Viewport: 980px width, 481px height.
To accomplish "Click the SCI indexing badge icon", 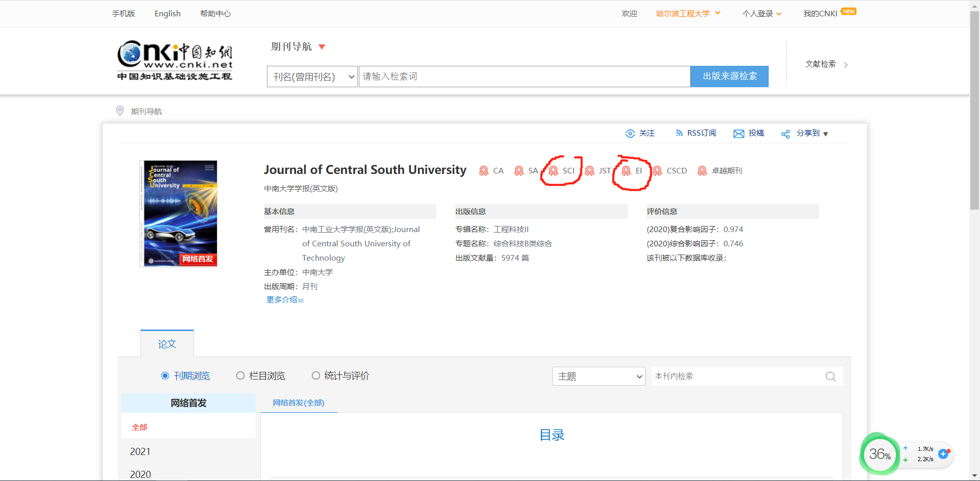I will (x=553, y=171).
